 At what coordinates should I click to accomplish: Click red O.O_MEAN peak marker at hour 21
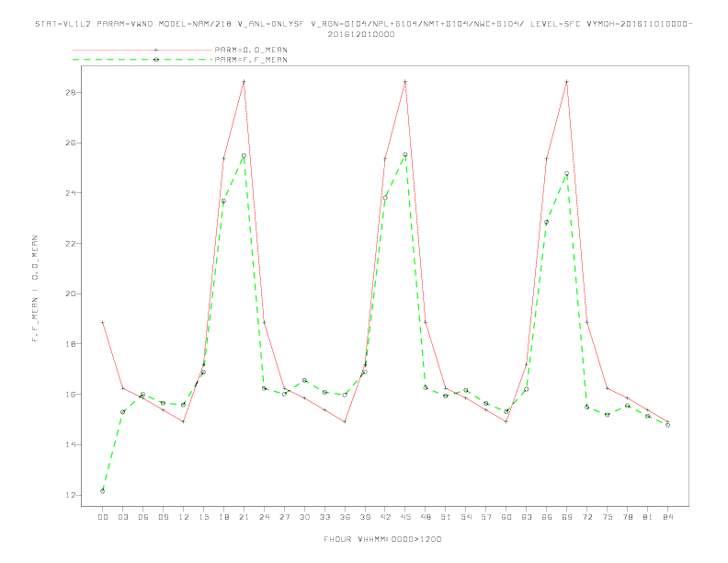tap(244, 82)
